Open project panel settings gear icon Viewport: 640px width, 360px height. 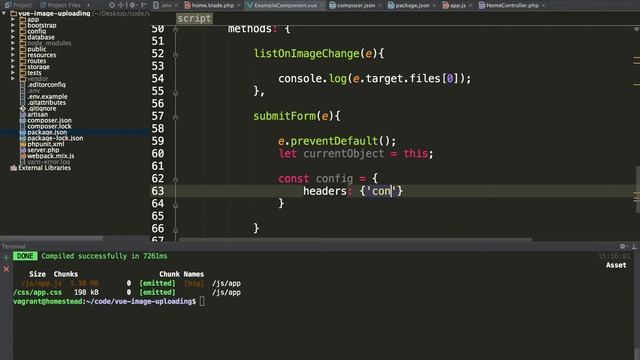point(133,5)
